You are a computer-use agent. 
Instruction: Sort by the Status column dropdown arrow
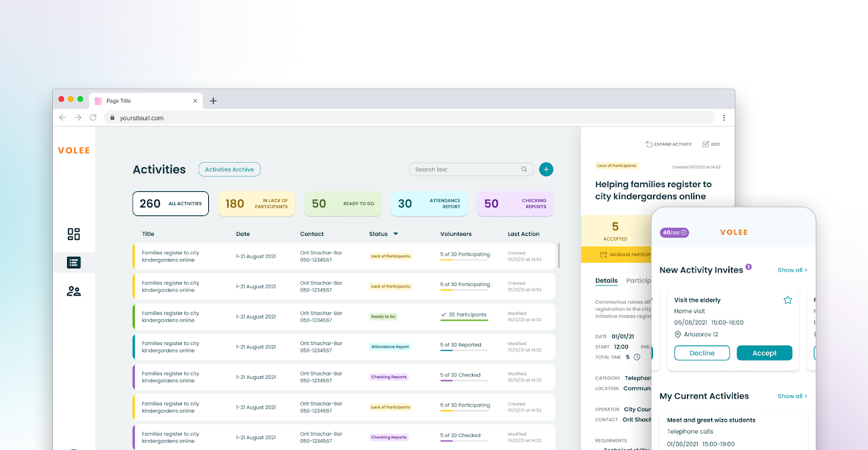395,234
